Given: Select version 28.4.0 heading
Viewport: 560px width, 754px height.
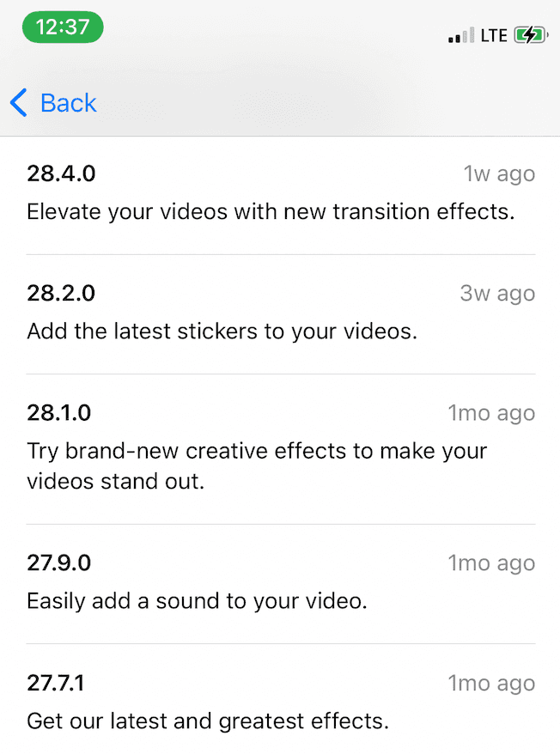Looking at the screenshot, I should (61, 173).
